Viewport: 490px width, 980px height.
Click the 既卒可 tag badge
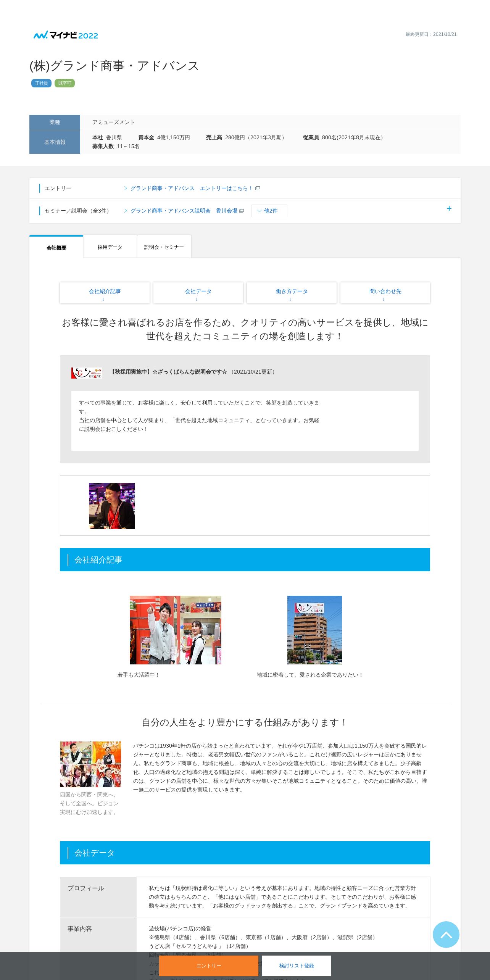tap(64, 83)
